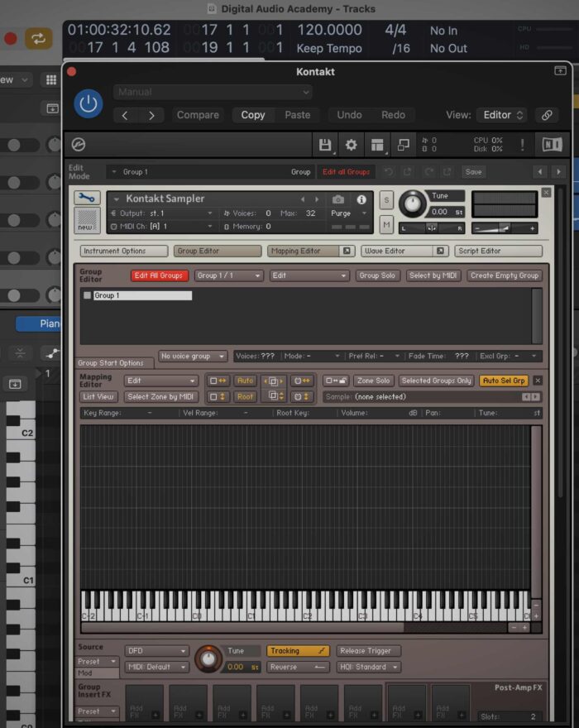579x728 pixels.
Task: Click the Native Instruments NI logo
Action: coord(552,145)
